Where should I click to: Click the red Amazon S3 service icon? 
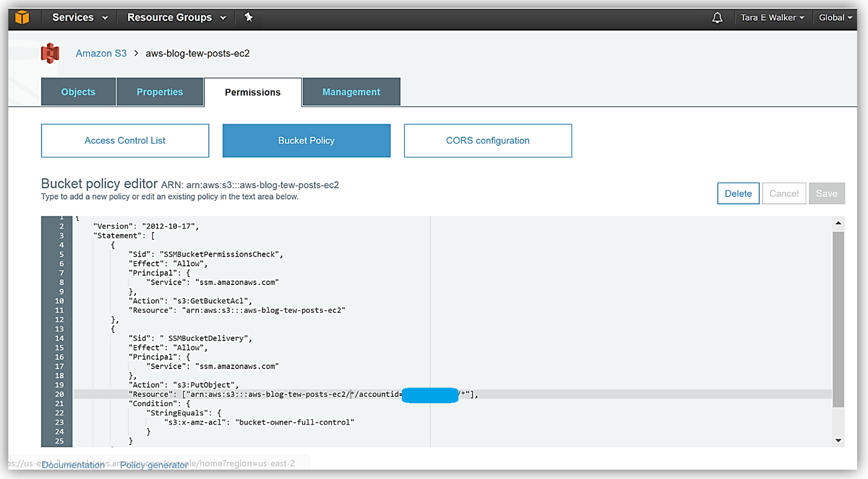50,53
